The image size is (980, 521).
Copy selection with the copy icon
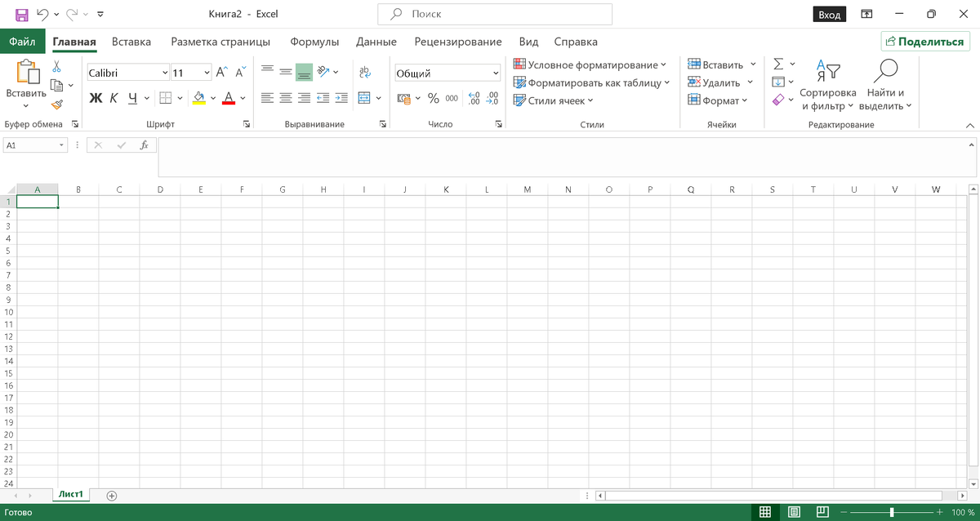[56, 85]
